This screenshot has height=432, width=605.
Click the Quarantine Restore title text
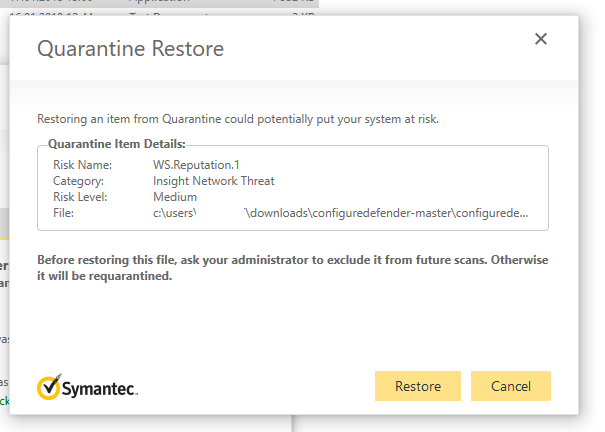point(130,49)
